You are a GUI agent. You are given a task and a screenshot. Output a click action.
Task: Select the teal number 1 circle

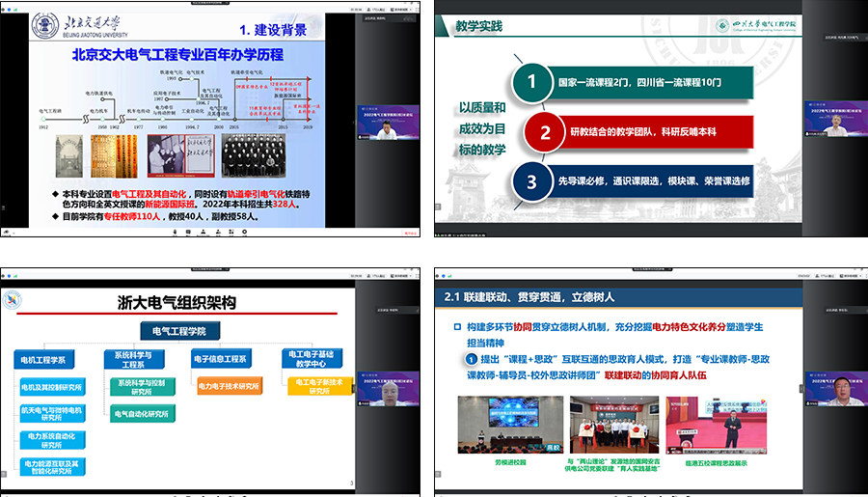[x=529, y=83]
